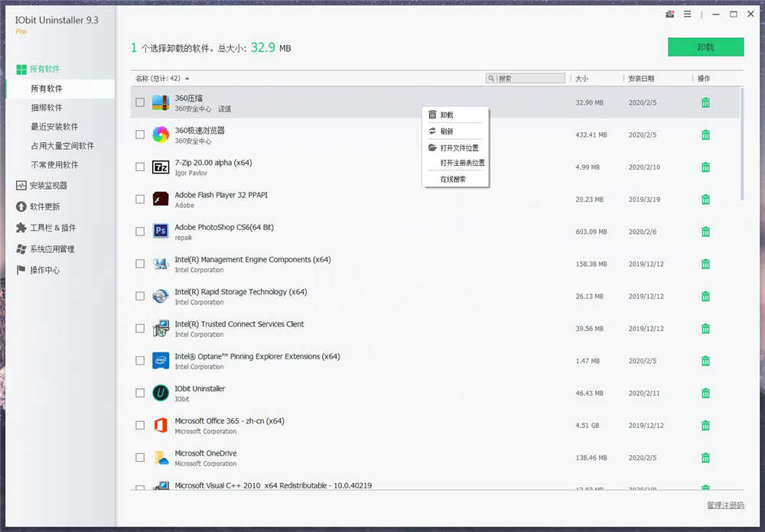Screen dimensions: 765x532
Task: Click trash icon for Intel Management Engine row
Action: tap(705, 264)
